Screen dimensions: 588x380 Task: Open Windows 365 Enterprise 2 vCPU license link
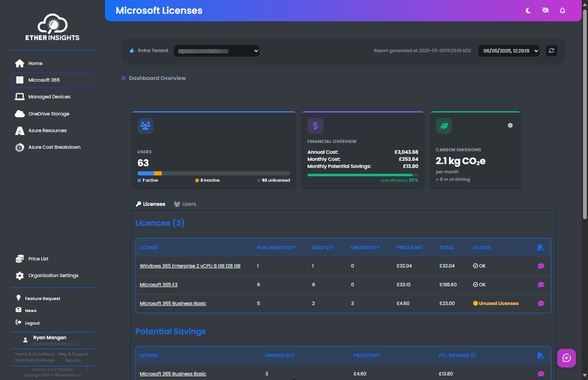(x=190, y=266)
